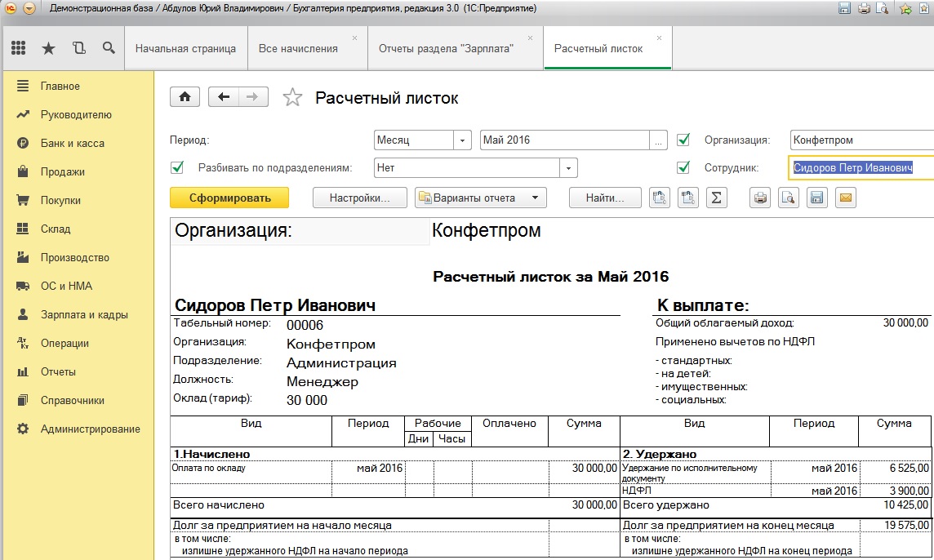Screen dimensions: 934x560
Task: Click the Сформировать button
Action: (x=229, y=198)
